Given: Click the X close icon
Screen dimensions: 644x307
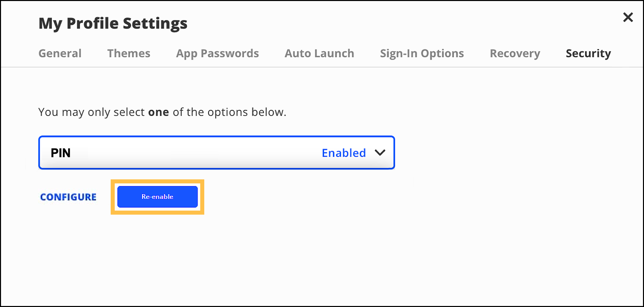Looking at the screenshot, I should [628, 17].
